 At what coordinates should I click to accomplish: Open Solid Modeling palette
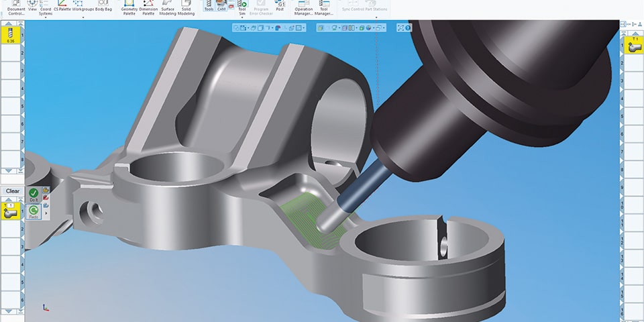click(186, 7)
